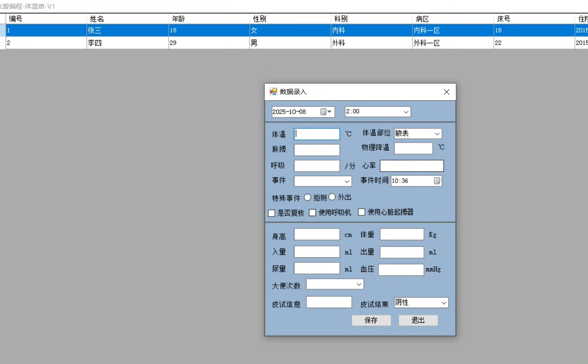588x364 pixels.
Task: Enable the 是否复核 checkbox
Action: pyautogui.click(x=272, y=213)
